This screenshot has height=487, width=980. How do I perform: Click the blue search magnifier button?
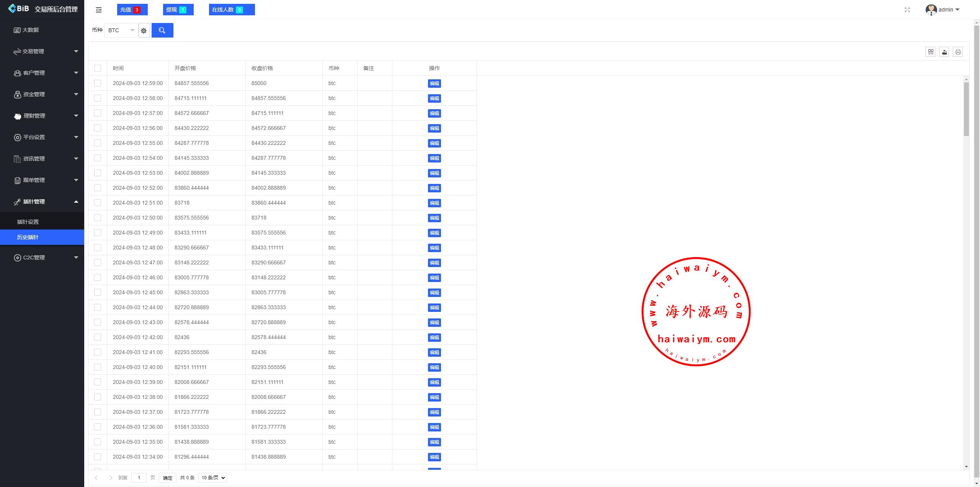coord(162,30)
